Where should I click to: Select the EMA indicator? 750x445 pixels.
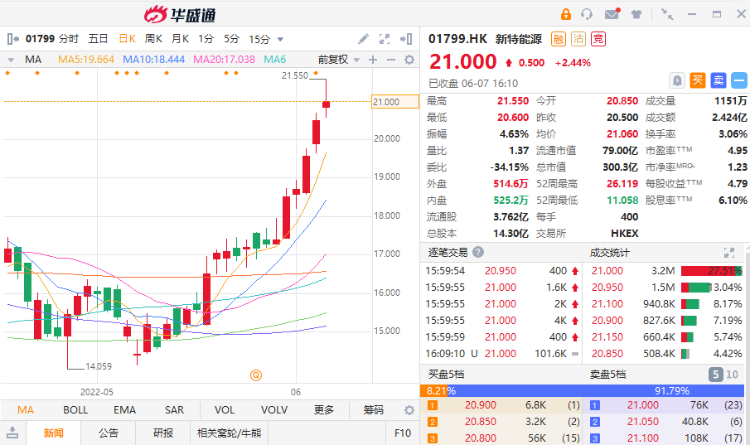pyautogui.click(x=124, y=410)
